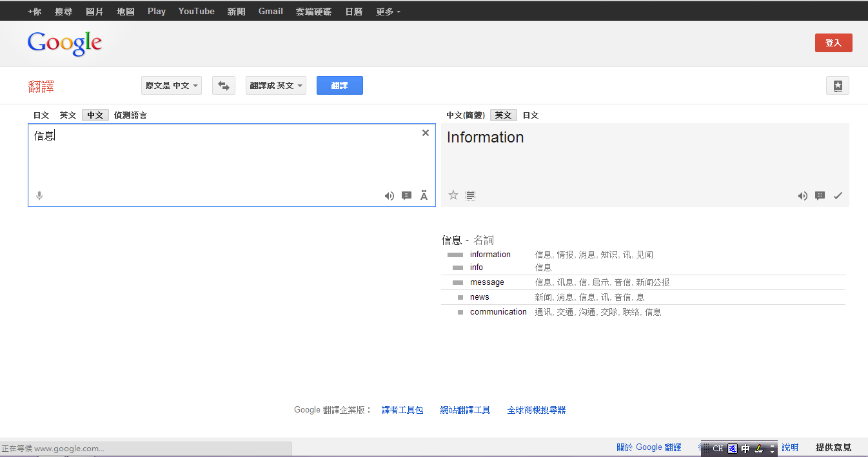Viewport: 868px width, 457px height.
Task: Open the example sentences bubble in result box
Action: [x=820, y=196]
